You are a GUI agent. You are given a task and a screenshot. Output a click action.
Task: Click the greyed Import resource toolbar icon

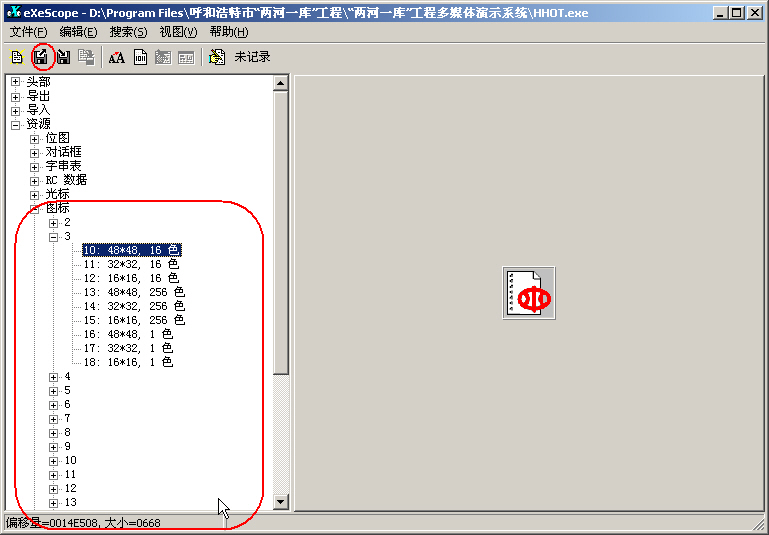click(86, 57)
